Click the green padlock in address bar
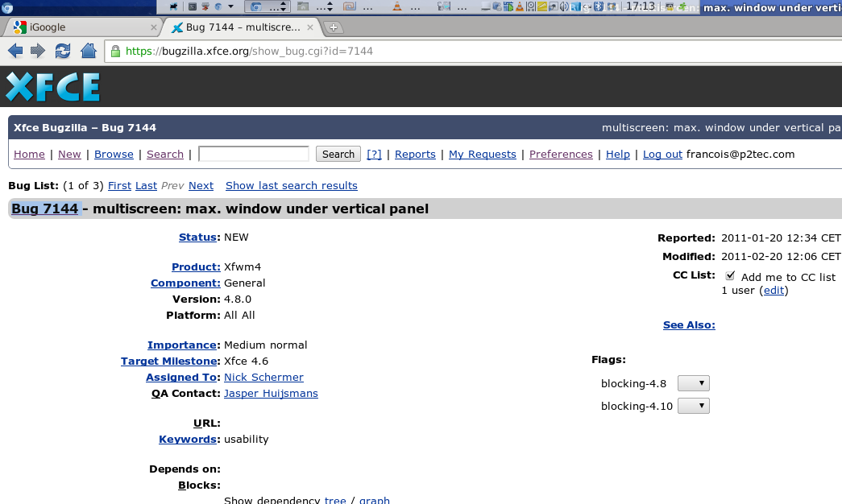842x504 pixels. click(x=115, y=51)
